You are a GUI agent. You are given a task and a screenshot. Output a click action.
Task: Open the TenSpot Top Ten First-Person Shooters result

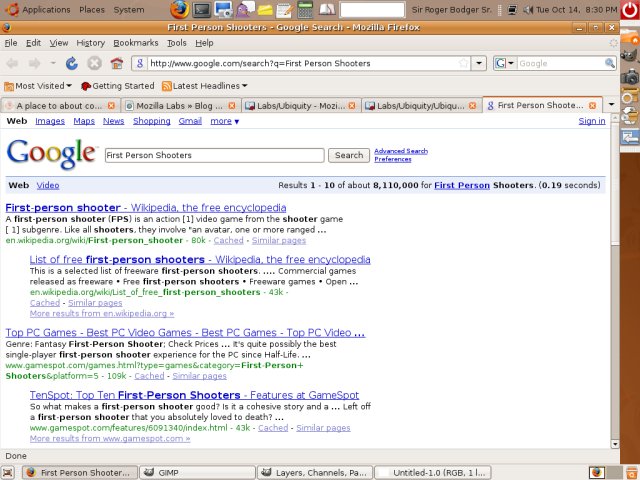pyautogui.click(x=194, y=395)
